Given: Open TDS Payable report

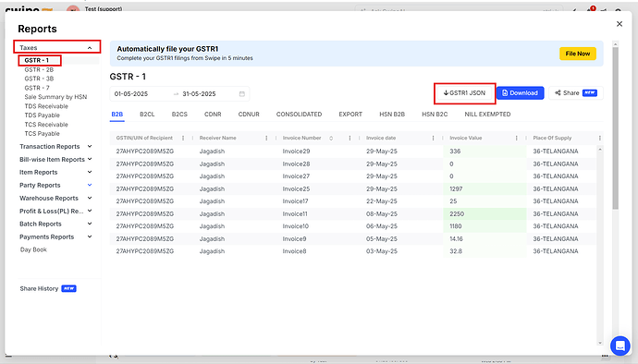Looking at the screenshot, I should (x=43, y=115).
